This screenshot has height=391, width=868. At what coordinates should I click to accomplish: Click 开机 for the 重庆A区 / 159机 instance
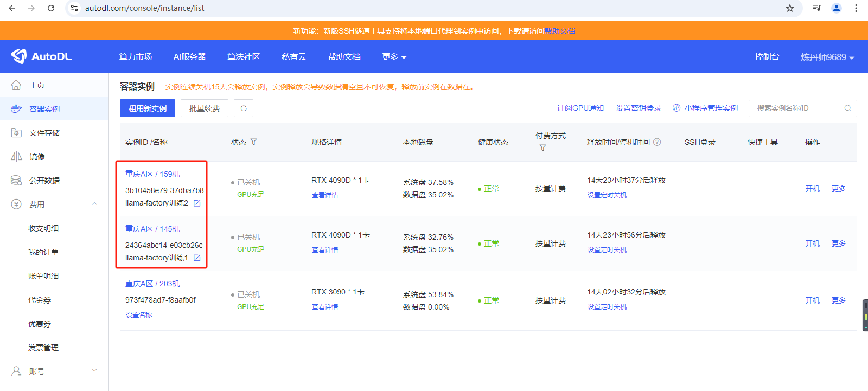812,189
